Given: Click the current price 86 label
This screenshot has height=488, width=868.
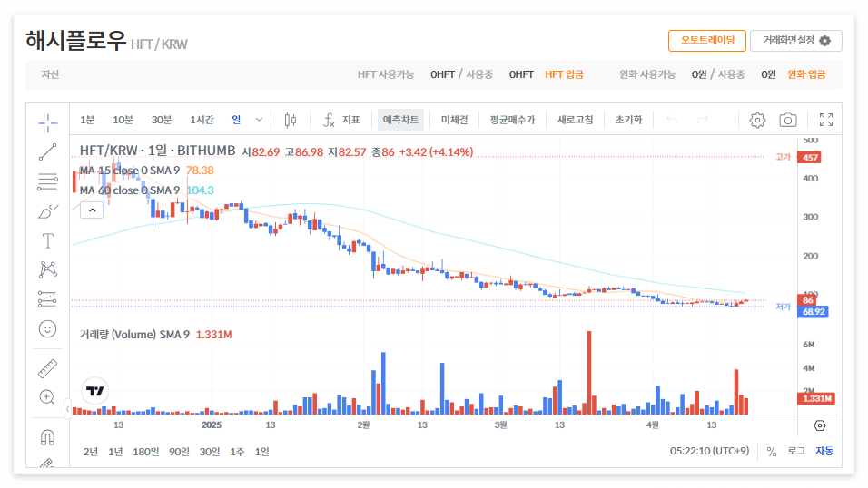Looking at the screenshot, I should 808,300.
